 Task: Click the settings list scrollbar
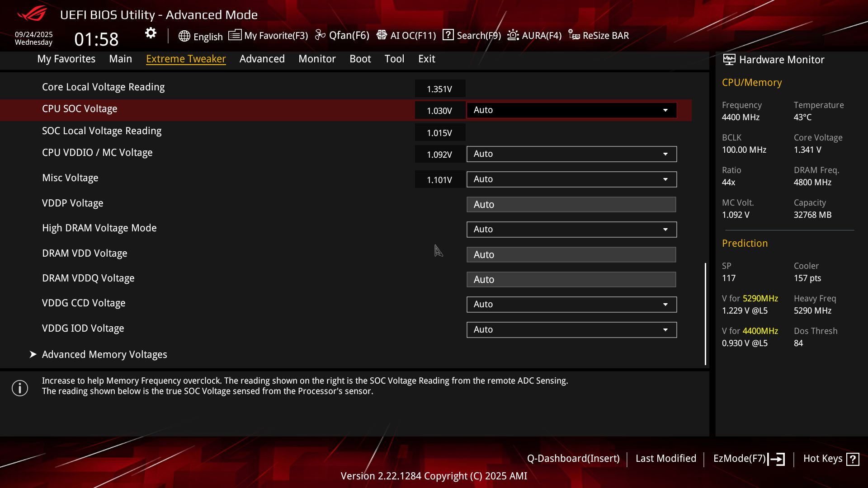pyautogui.click(x=705, y=314)
